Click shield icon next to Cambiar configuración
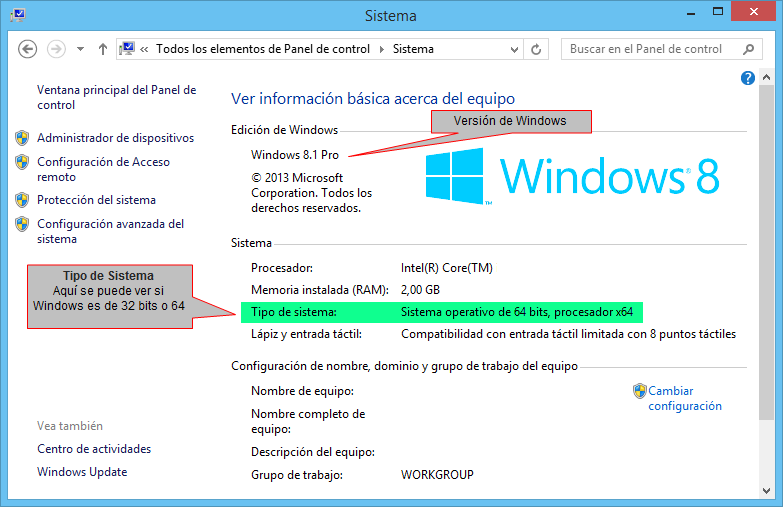Image resolution: width=783 pixels, height=507 pixels. [x=640, y=391]
